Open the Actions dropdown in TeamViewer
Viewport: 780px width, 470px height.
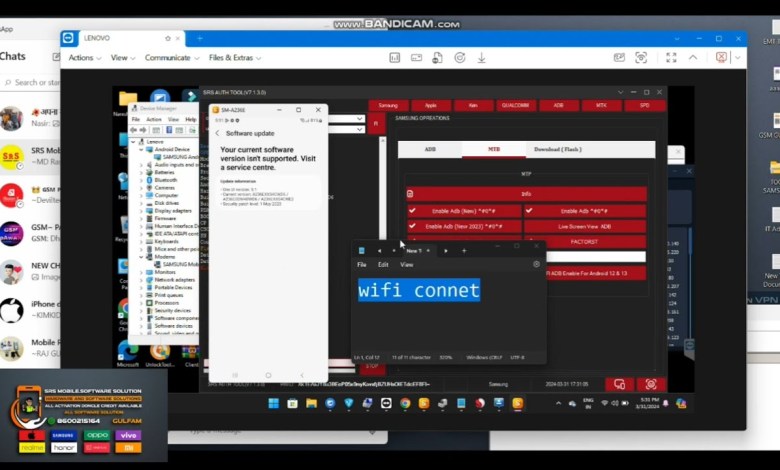84,58
